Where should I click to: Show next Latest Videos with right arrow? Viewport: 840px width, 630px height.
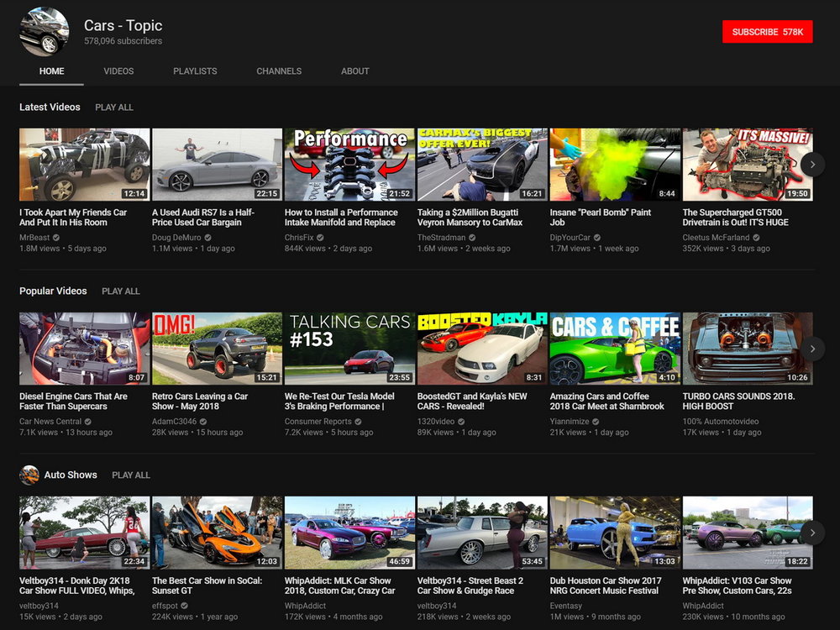(x=812, y=165)
